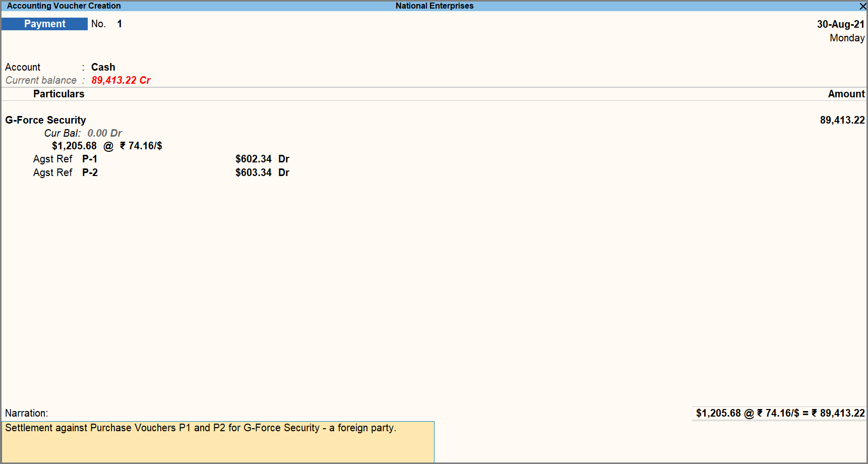Select the voucher number 1 field
The height and width of the screenshot is (464, 868).
click(119, 24)
